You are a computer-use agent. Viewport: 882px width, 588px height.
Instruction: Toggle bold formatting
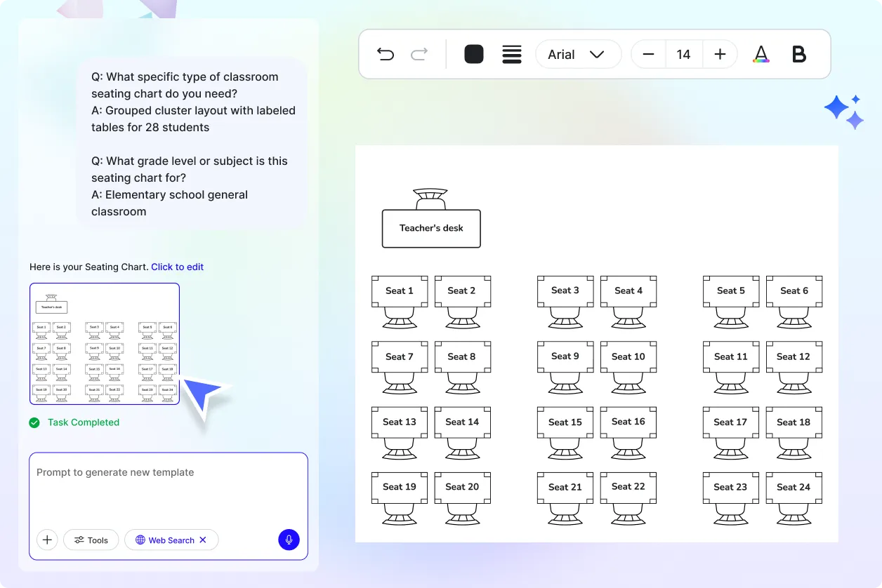click(x=799, y=54)
